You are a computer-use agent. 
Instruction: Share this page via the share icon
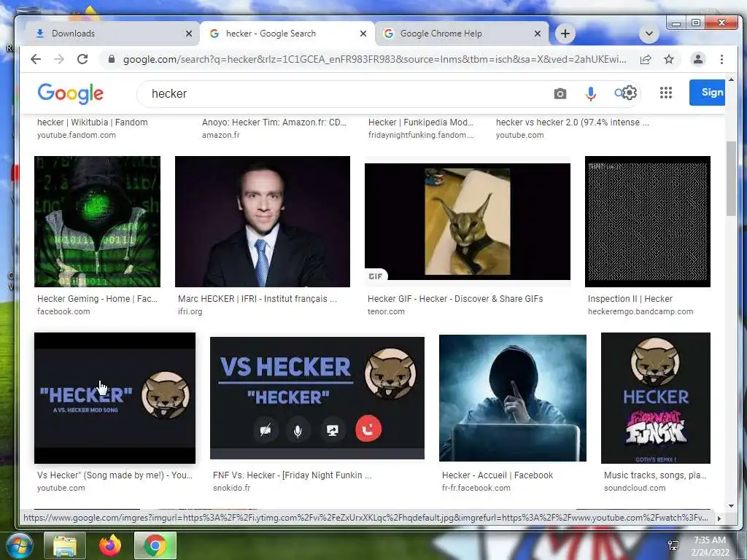pos(646,59)
